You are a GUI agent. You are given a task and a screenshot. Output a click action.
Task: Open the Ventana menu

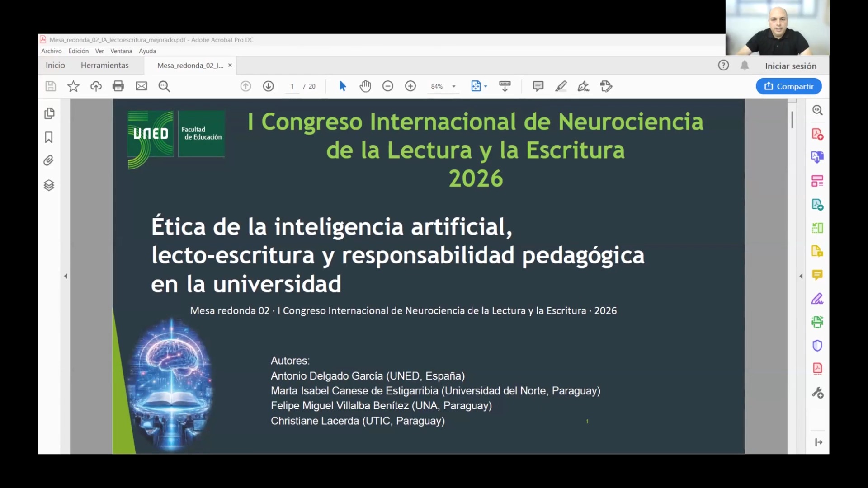pos(121,51)
